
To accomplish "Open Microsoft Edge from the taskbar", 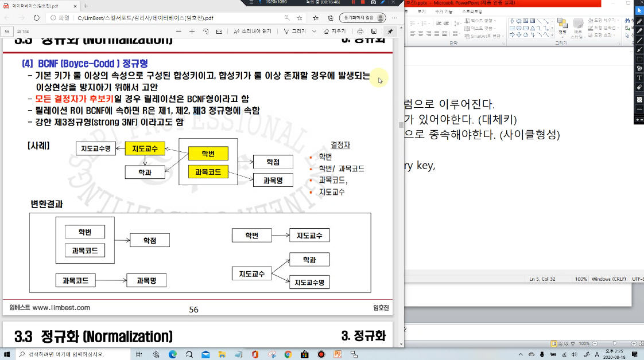I will (173, 354).
